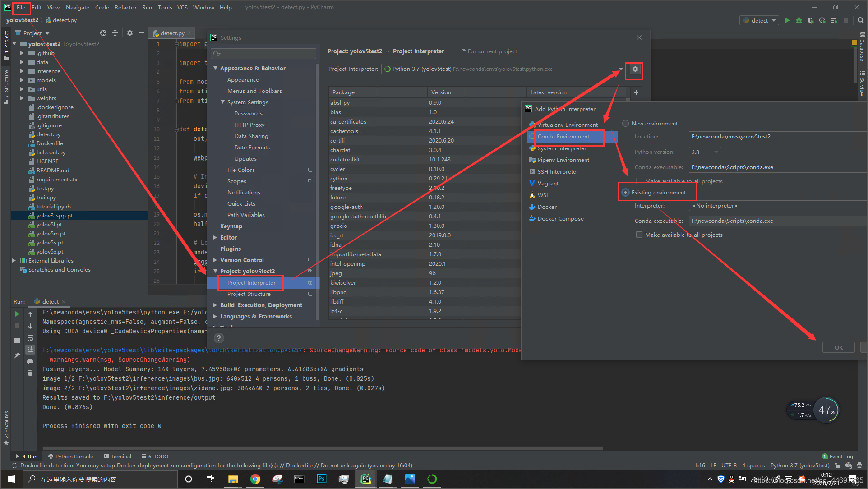Select WSL interpreter option
The width and height of the screenshot is (868, 489).
pos(543,195)
